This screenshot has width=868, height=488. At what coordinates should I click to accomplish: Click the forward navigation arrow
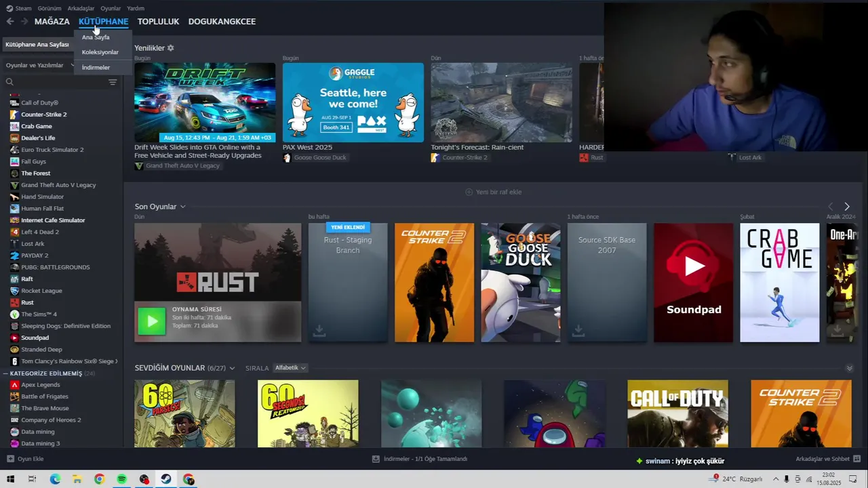point(24,22)
